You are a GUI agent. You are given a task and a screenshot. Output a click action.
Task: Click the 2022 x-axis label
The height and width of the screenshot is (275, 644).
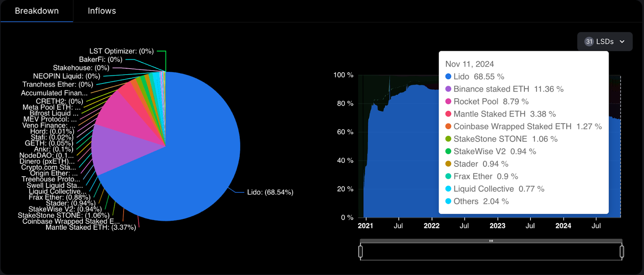[431, 226]
